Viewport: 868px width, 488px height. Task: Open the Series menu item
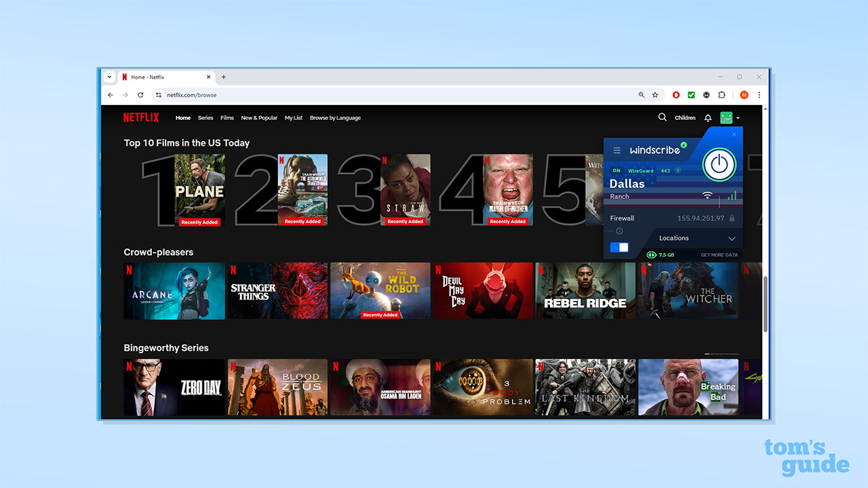tap(205, 118)
